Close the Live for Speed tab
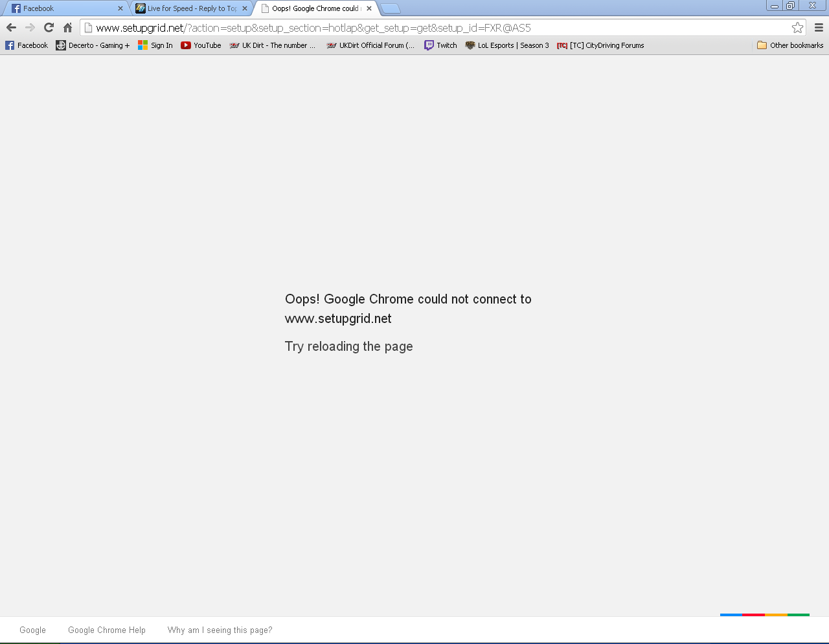829x644 pixels. click(245, 8)
